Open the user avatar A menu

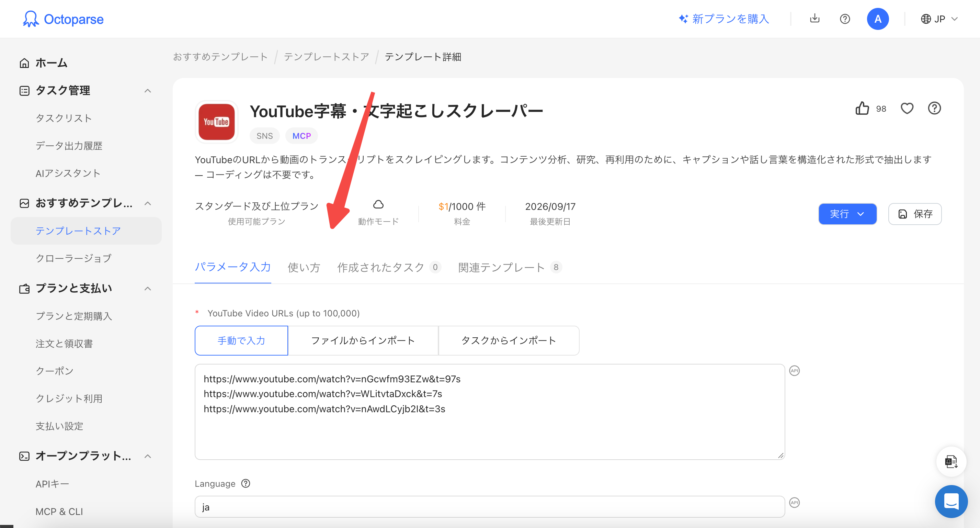point(878,19)
